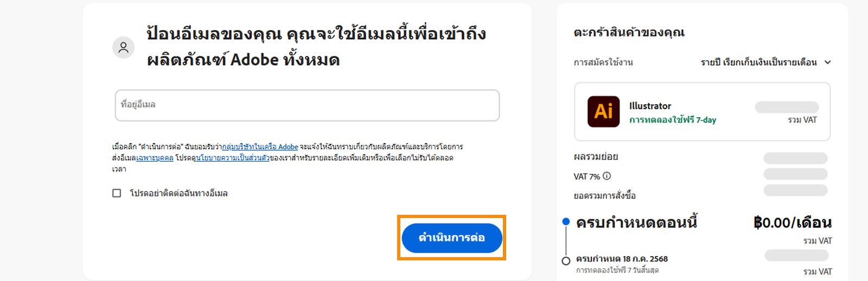Click the hollow timeline dot for 18 ก.ค. 2568

(566, 261)
